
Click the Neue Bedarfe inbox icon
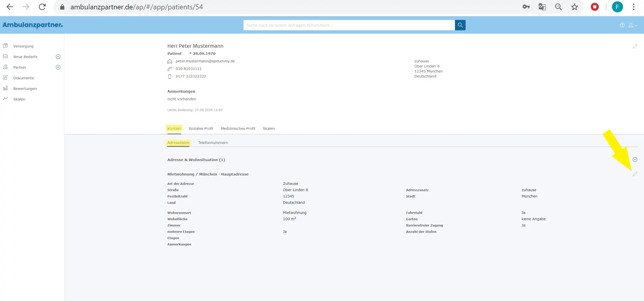pos(5,56)
